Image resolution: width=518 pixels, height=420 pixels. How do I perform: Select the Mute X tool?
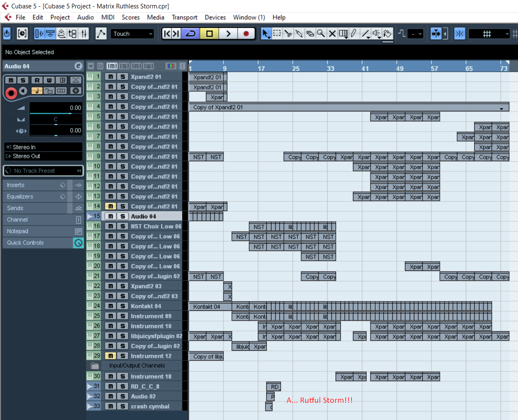(332, 34)
